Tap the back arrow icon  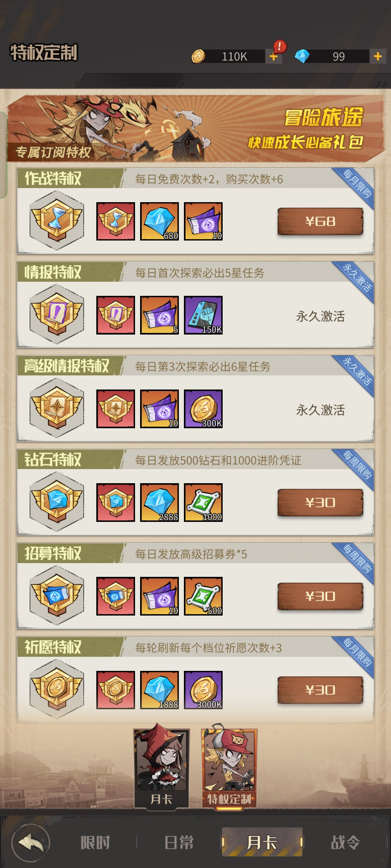point(31,843)
